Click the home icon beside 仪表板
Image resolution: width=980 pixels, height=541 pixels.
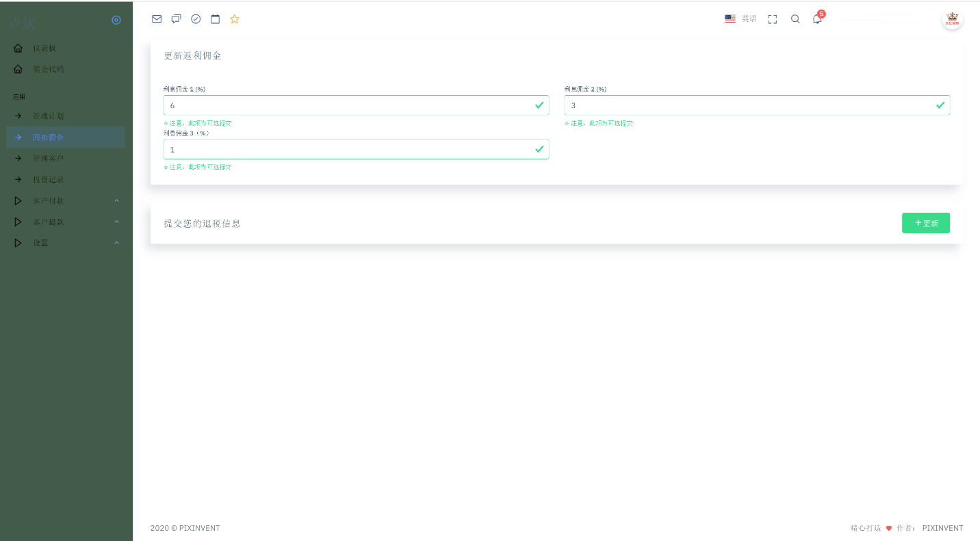18,49
